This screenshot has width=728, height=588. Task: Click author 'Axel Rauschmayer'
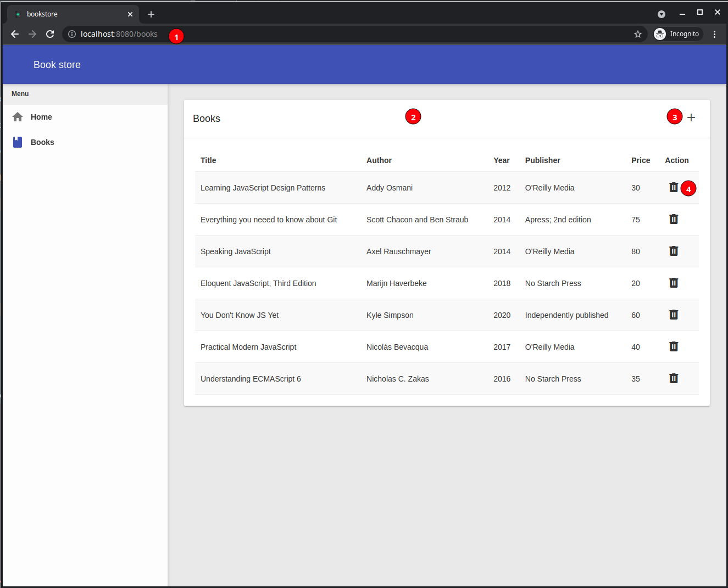point(399,251)
